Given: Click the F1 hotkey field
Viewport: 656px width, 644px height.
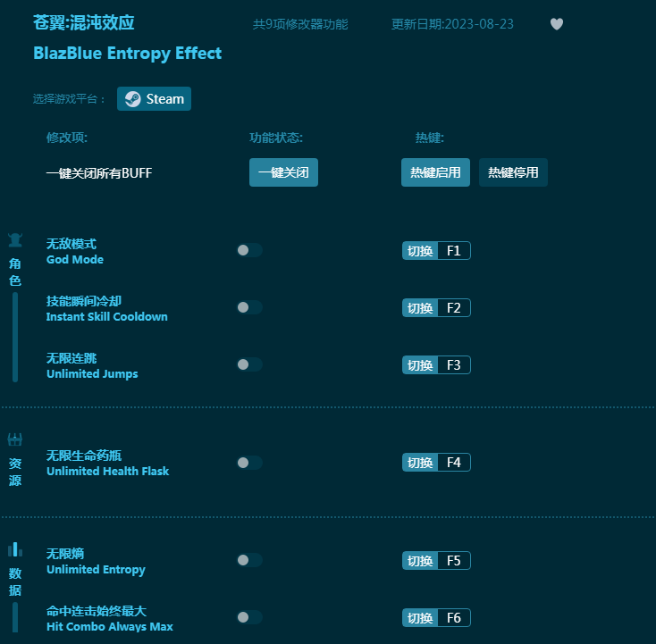Looking at the screenshot, I should [454, 251].
